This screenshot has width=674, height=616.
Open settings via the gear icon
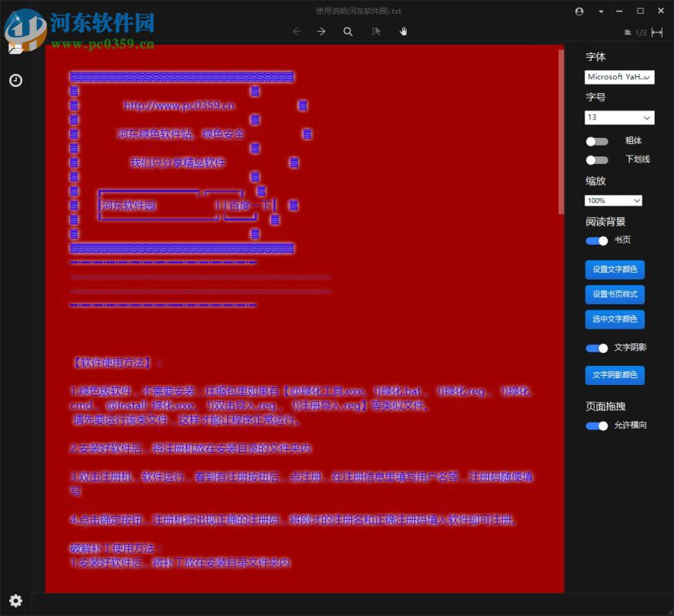tap(16, 601)
